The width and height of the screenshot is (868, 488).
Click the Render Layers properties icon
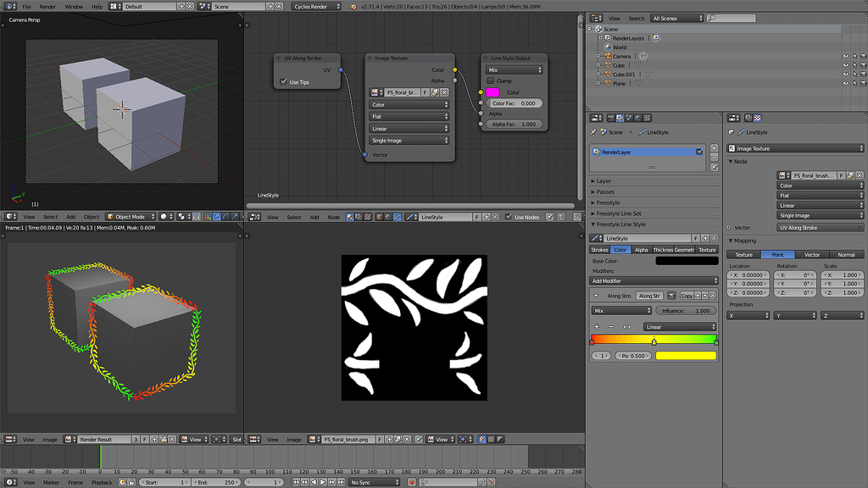click(619, 119)
